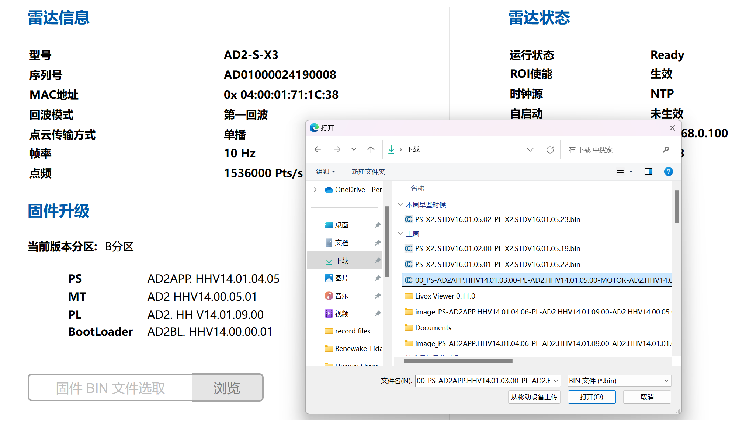
Task: Click the pin icon next to Desktop
Action: [377, 225]
